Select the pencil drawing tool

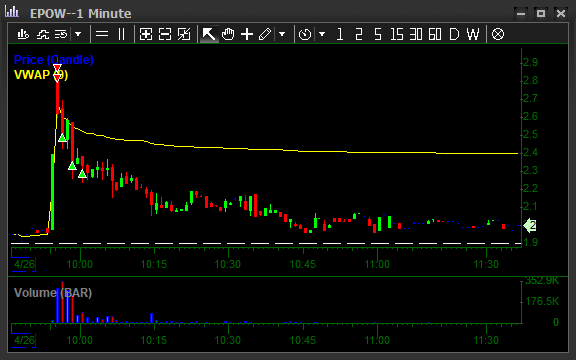[265, 34]
